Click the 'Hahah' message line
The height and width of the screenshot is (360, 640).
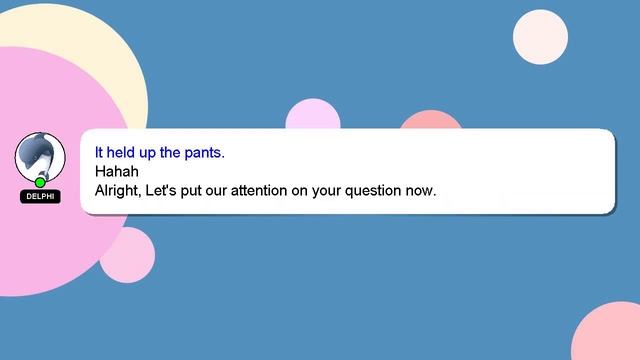[x=117, y=171]
